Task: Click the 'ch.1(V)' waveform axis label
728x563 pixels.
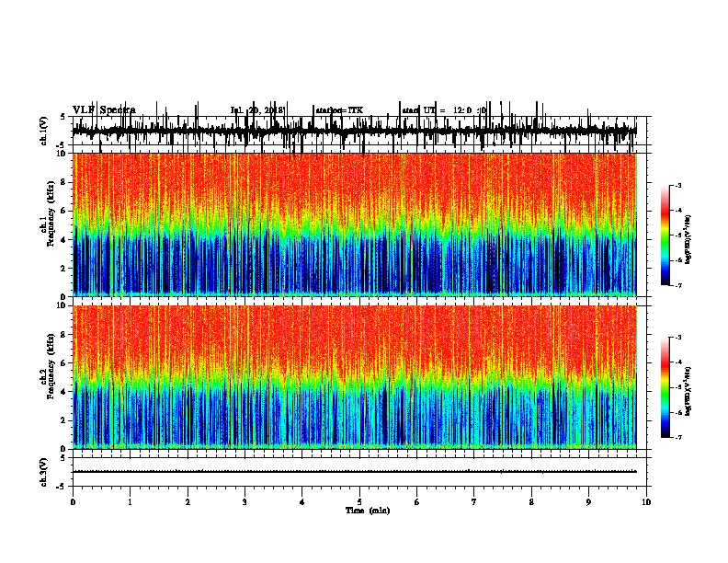Action: point(43,131)
